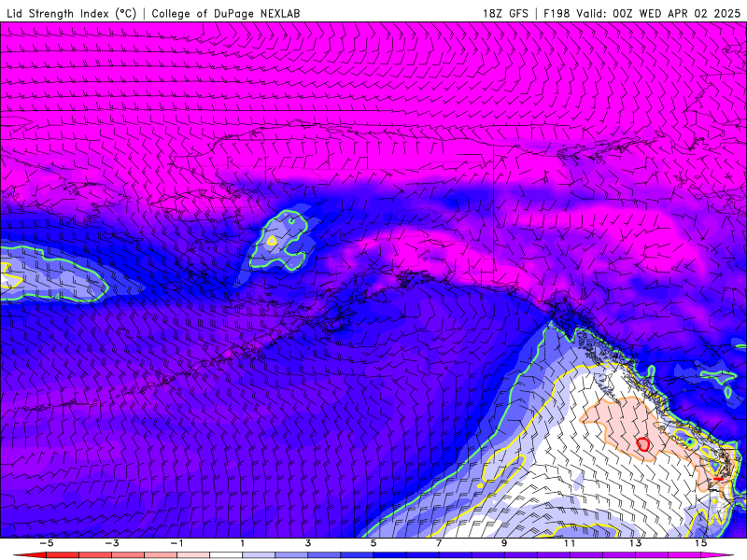Click the '-3' colorbar tick label
The height and width of the screenshot is (560, 747).
point(111,543)
